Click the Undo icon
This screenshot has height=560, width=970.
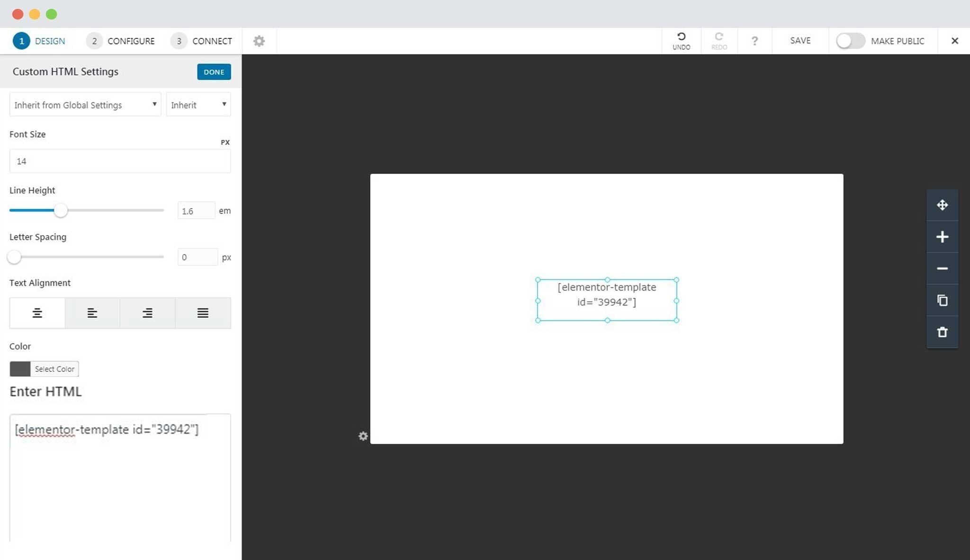[681, 41]
